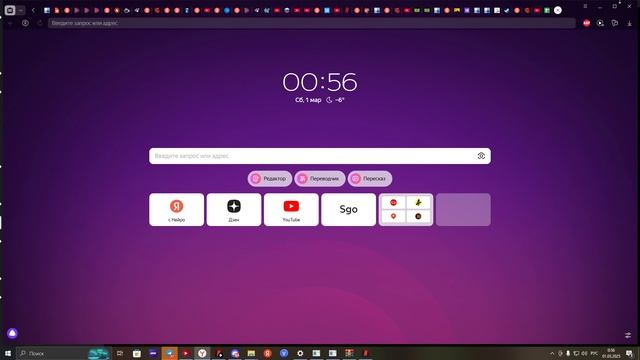Image resolution: width=640 pixels, height=360 pixels.
Task: Click the Back navigation arrow
Action: [x=11, y=23]
